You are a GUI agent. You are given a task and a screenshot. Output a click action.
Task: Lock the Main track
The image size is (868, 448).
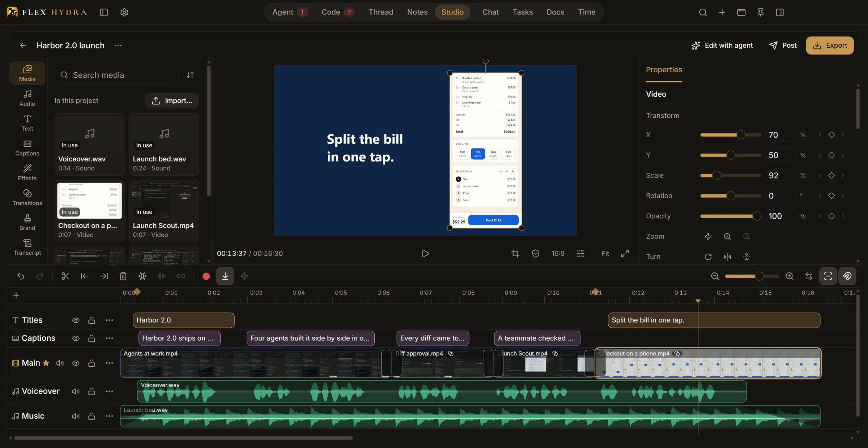92,363
